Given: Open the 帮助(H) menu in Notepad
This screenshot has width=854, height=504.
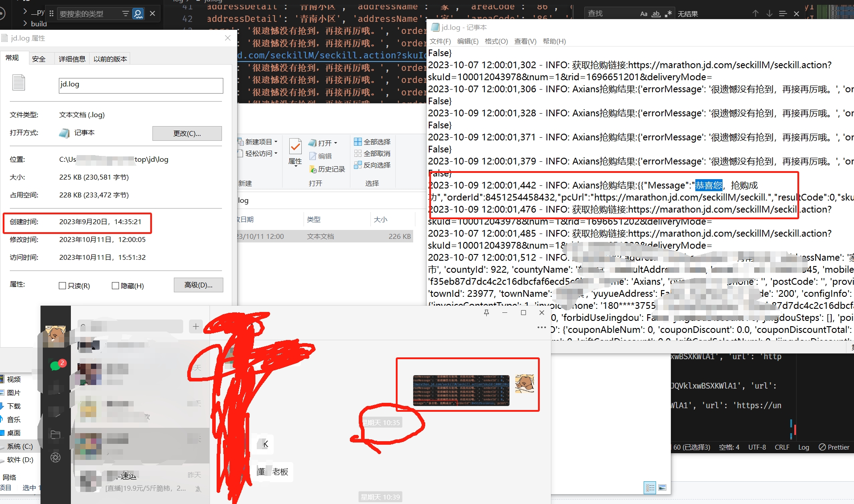Looking at the screenshot, I should point(554,41).
